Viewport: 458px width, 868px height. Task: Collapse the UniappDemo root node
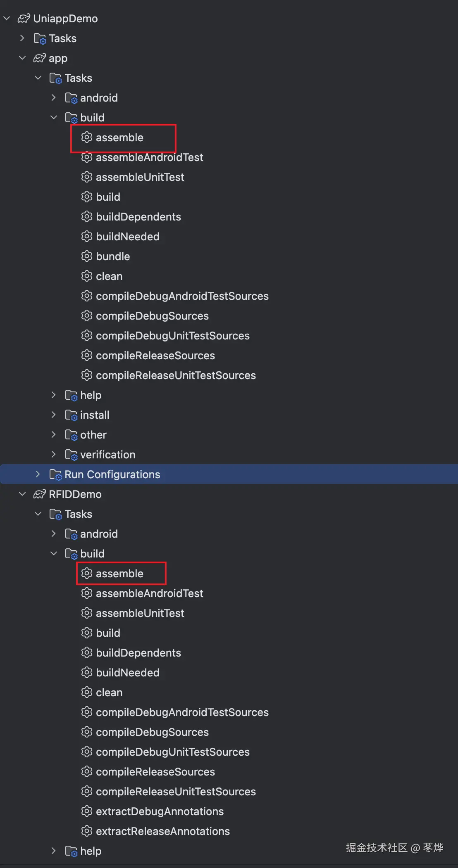tap(7, 19)
